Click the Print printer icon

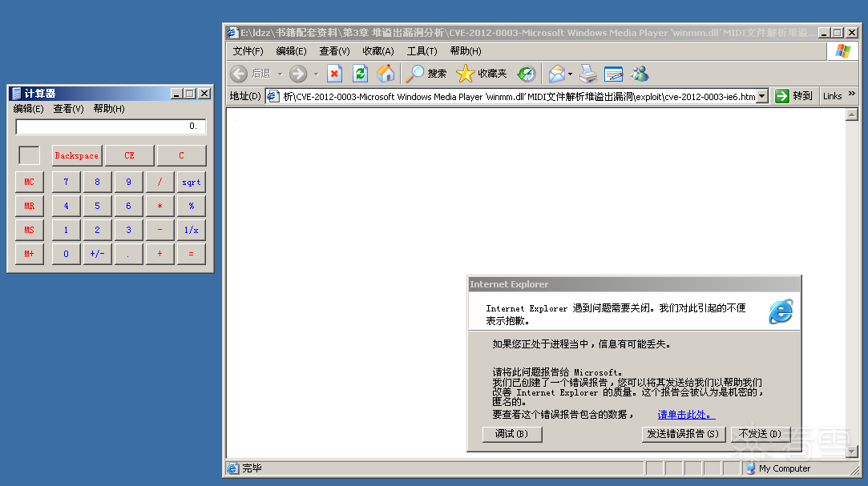pyautogui.click(x=588, y=74)
